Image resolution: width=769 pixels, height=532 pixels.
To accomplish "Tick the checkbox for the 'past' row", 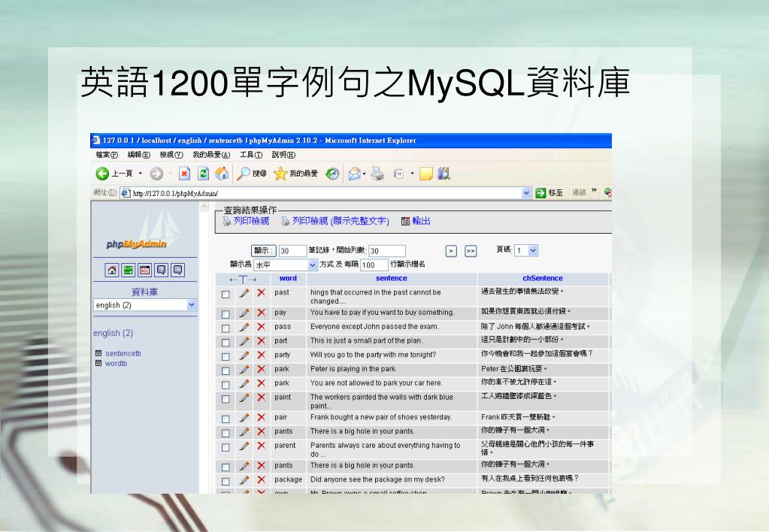I will coord(226,295).
